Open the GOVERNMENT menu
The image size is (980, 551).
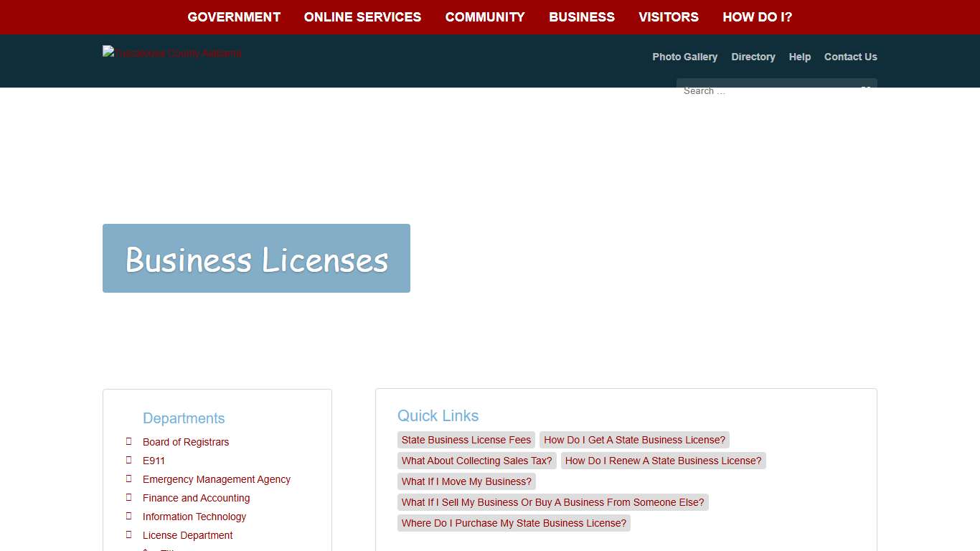[x=234, y=17]
